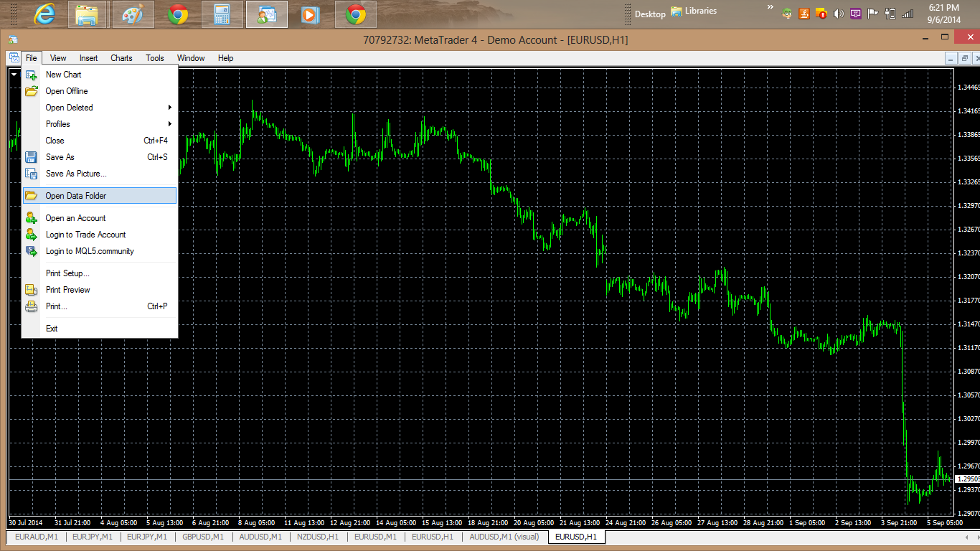Open the Action Center flag icon
The height and width of the screenshot is (551, 980).
pos(873,14)
